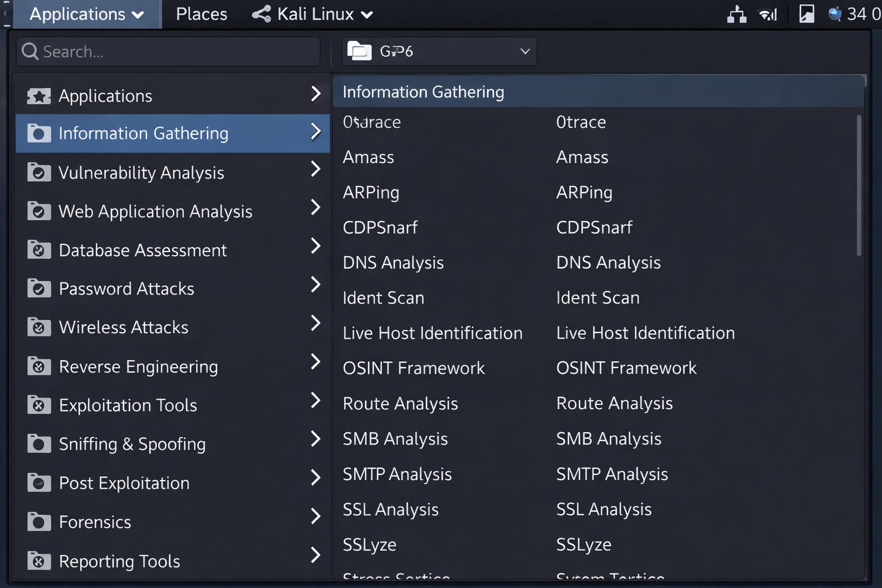Click the Exploitation Tools category icon
882x588 pixels.
[x=38, y=405]
